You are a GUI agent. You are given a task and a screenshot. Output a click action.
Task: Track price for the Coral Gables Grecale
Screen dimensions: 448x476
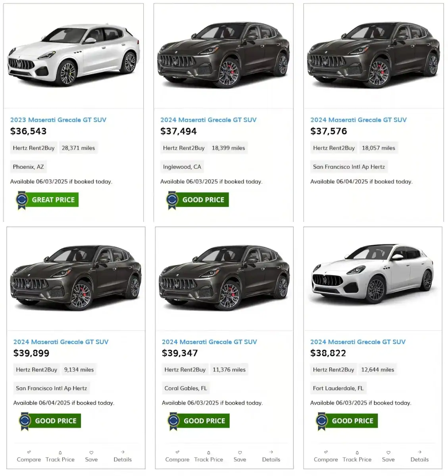tap(208, 453)
